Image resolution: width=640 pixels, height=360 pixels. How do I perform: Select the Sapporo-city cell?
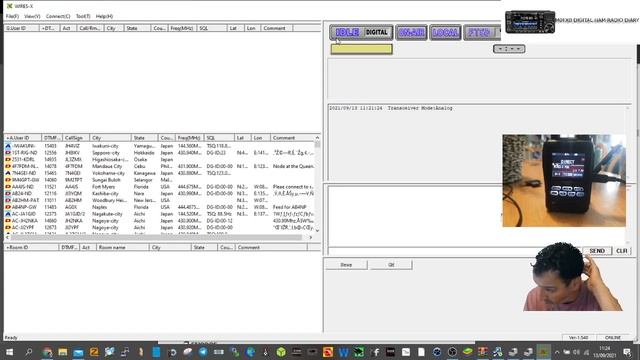(x=106, y=153)
